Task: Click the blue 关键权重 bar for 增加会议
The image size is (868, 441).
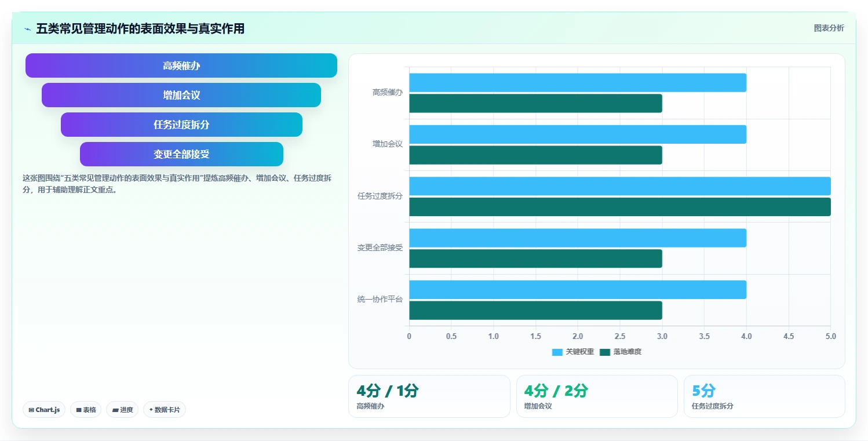Action: pyautogui.click(x=578, y=134)
